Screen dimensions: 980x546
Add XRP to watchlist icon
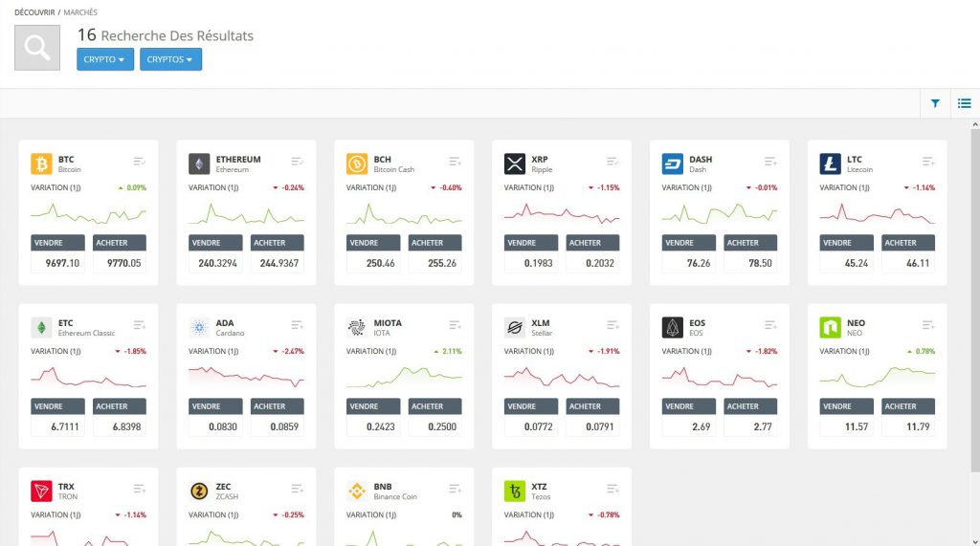click(x=612, y=162)
